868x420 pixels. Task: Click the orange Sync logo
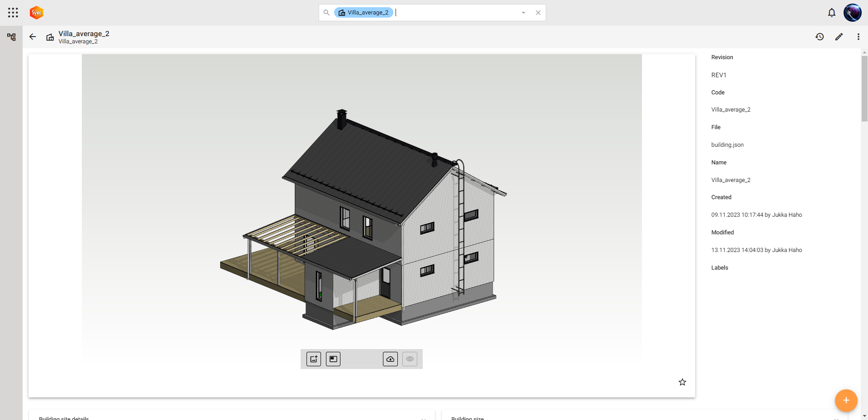click(37, 13)
